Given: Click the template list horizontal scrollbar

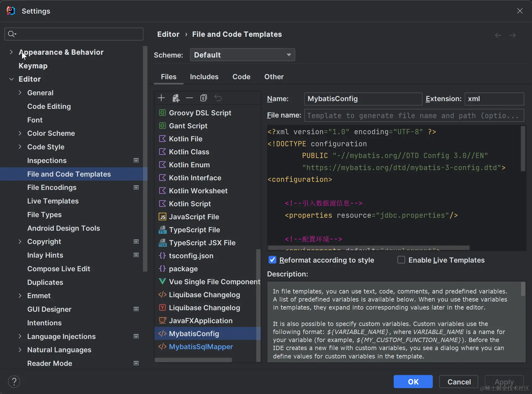Looking at the screenshot, I should click(x=193, y=360).
